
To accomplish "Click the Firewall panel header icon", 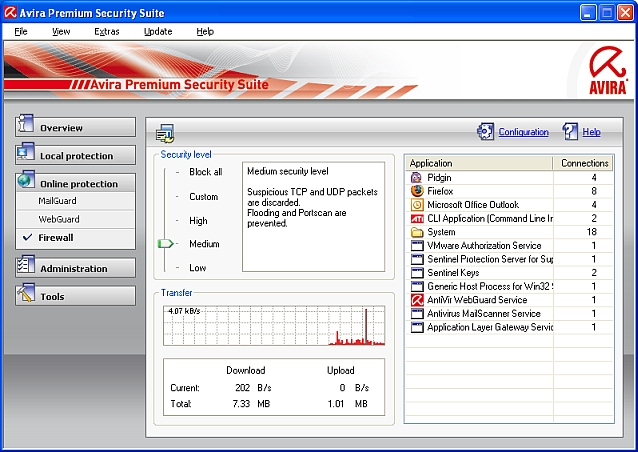I will coord(165,133).
